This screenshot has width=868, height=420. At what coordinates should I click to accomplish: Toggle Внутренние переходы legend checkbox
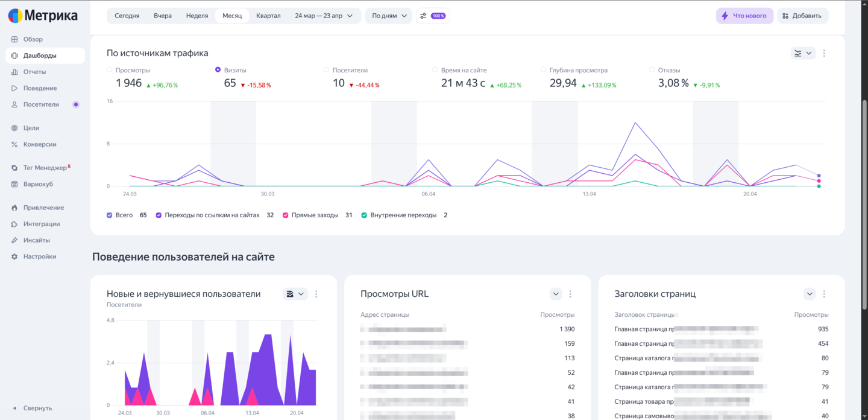tap(364, 215)
